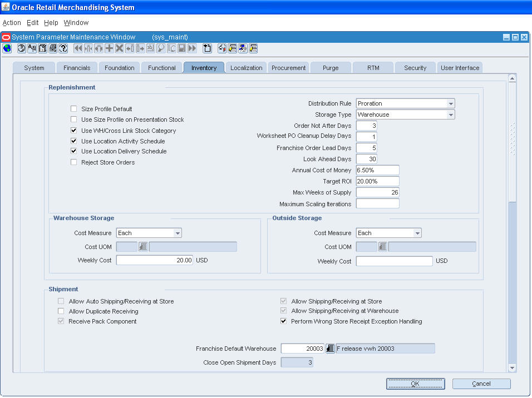Open the Action menu
532x398 pixels.
pyautogui.click(x=12, y=23)
